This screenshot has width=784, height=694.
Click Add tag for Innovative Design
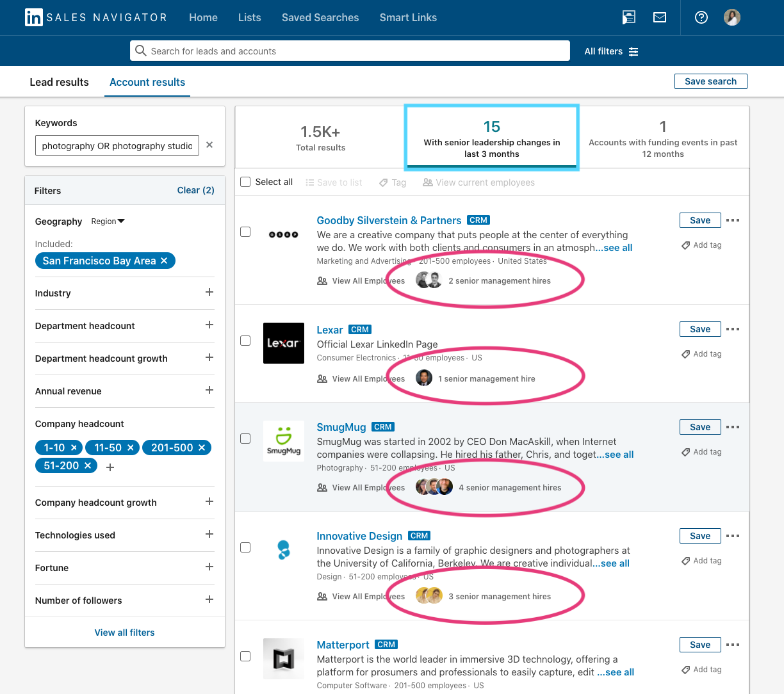pos(702,561)
